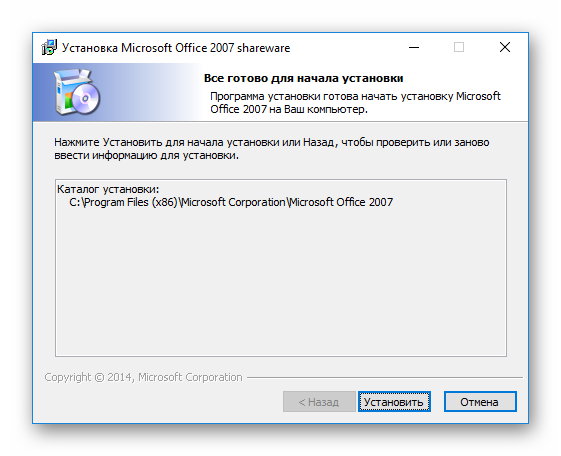Click the Нажмите Установить instruction paragraph
561x456 pixels.
click(x=272, y=149)
